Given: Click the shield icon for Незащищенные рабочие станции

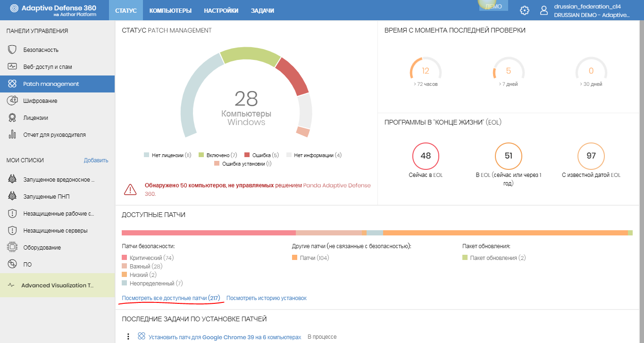Looking at the screenshot, I should [13, 213].
